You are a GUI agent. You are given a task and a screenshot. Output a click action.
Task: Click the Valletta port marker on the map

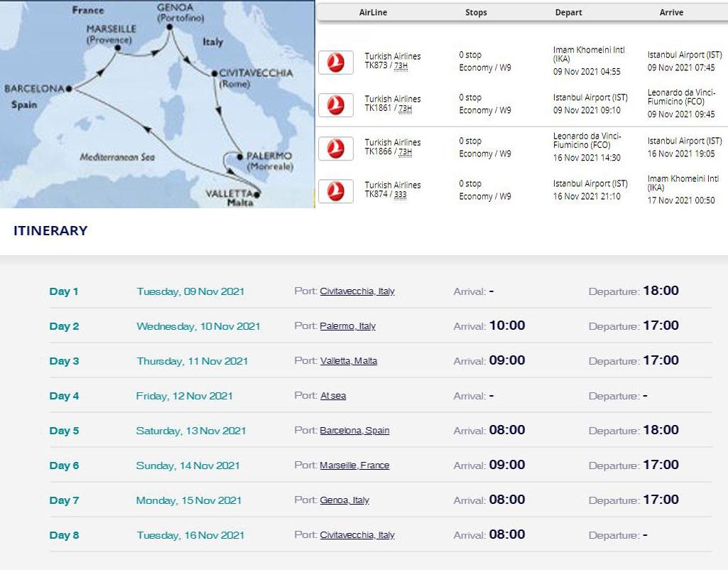pyautogui.click(x=256, y=193)
